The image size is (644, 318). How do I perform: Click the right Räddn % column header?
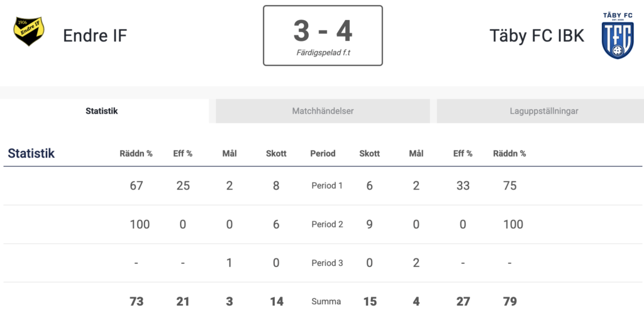[x=509, y=154]
